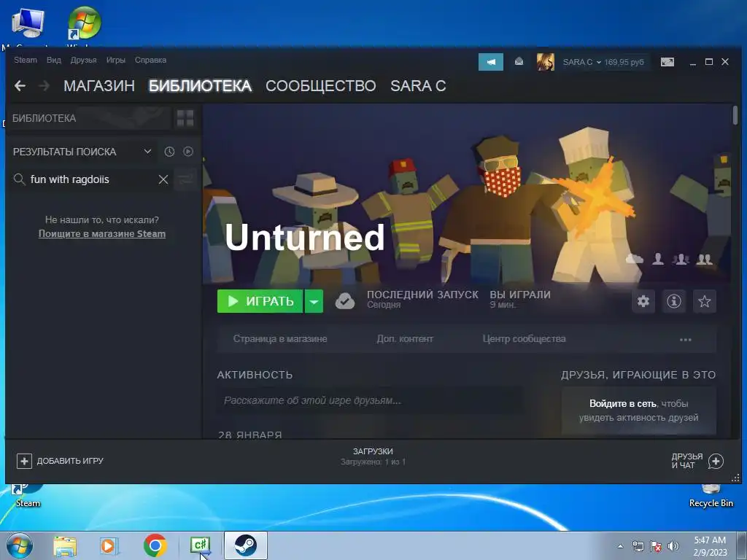Click the multiplayer feature icon on banner
The width and height of the screenshot is (747, 560).
coord(705,259)
